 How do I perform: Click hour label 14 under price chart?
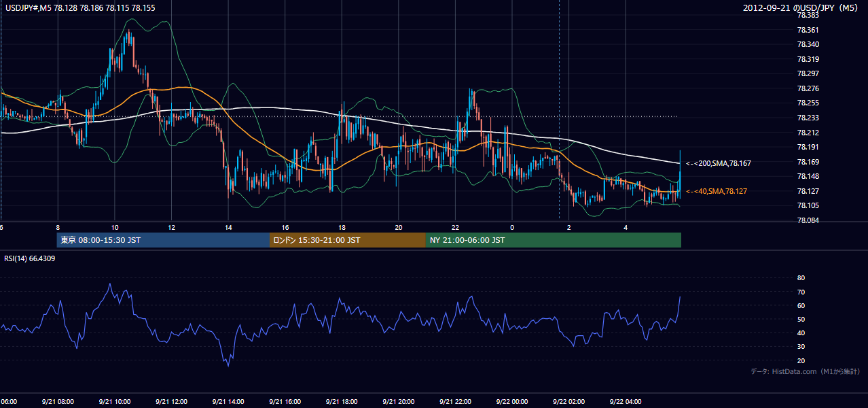(228, 228)
